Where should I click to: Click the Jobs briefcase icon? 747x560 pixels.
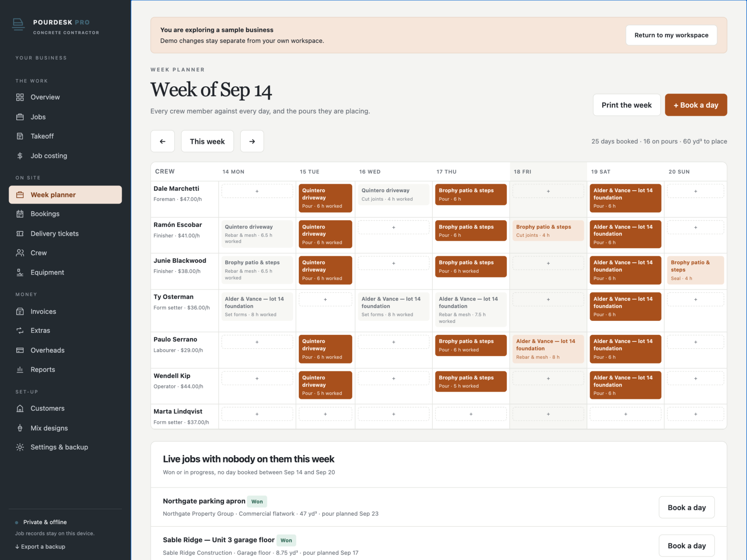pyautogui.click(x=20, y=117)
